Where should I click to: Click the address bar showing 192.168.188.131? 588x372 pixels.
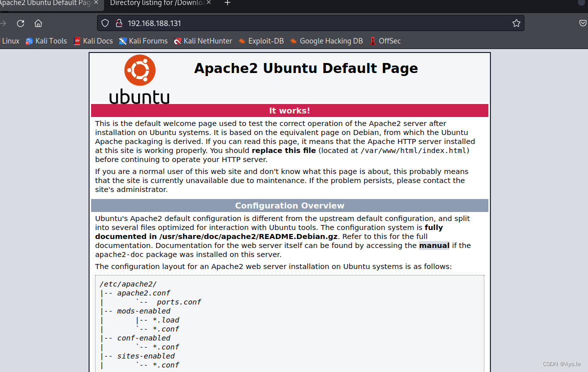coord(310,23)
